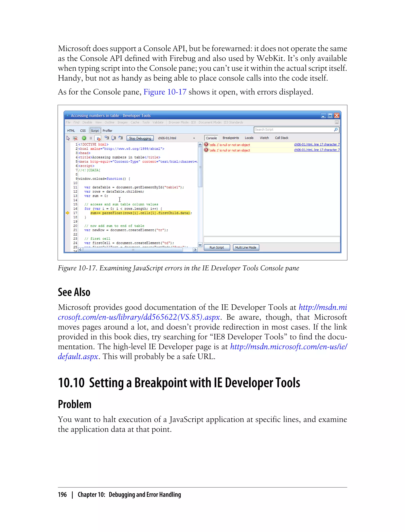Click the Step Over icon
The width and height of the screenshot is (405, 532).
[114, 138]
